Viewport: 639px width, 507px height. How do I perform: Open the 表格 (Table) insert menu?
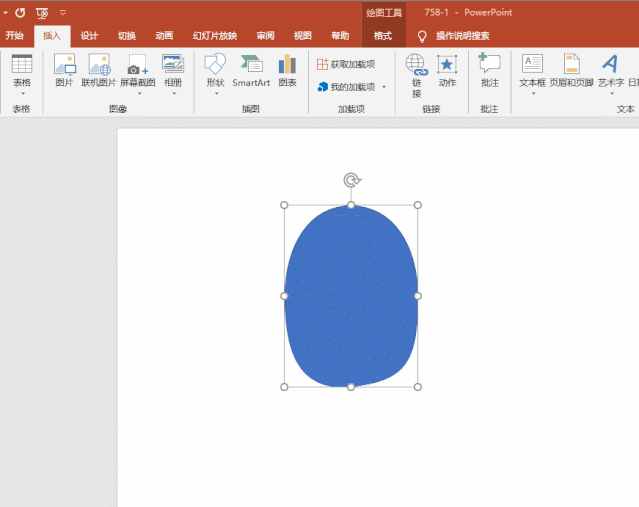(x=21, y=71)
